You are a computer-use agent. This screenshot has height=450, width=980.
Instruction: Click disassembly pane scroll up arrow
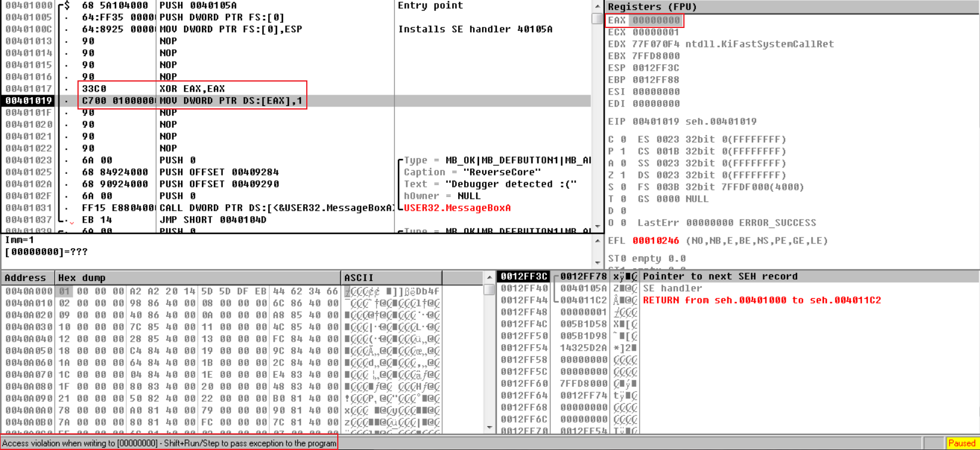(x=597, y=5)
